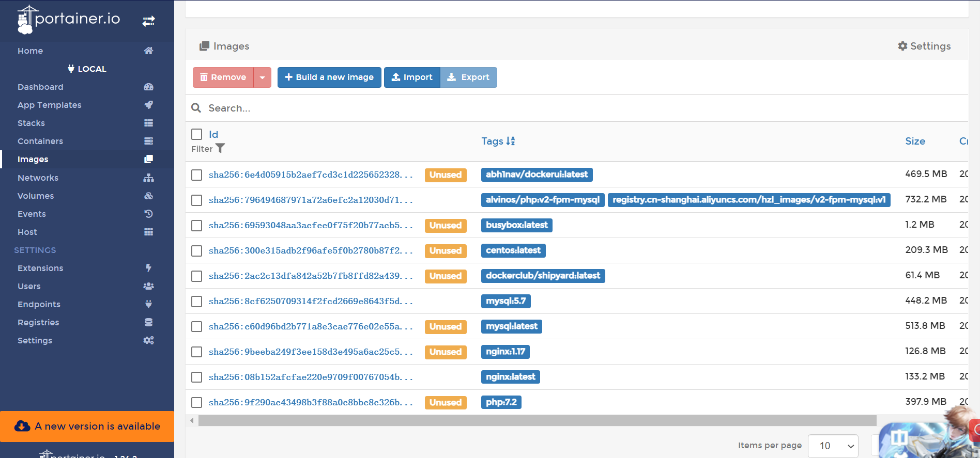
Task: Open the Networks page
Action: pyautogui.click(x=38, y=178)
